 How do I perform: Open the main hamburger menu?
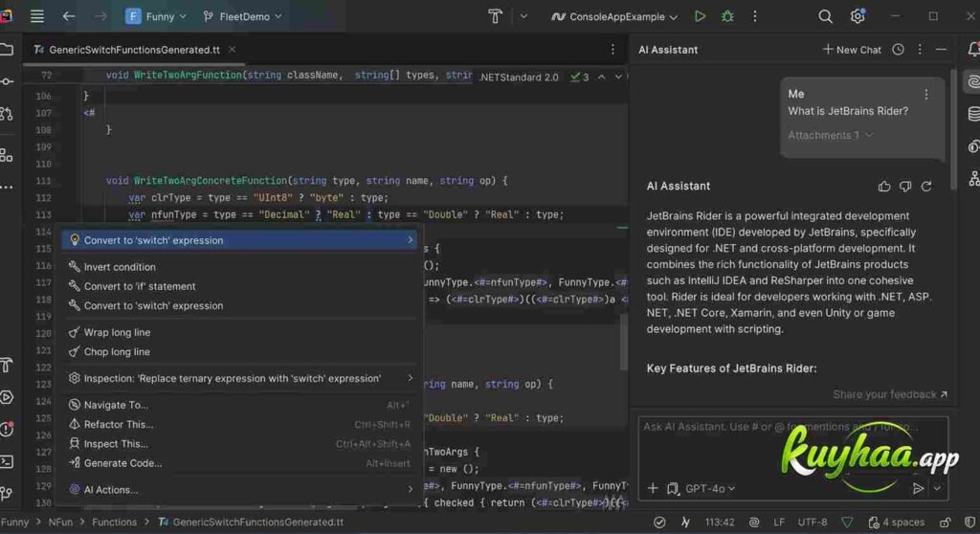(x=37, y=16)
